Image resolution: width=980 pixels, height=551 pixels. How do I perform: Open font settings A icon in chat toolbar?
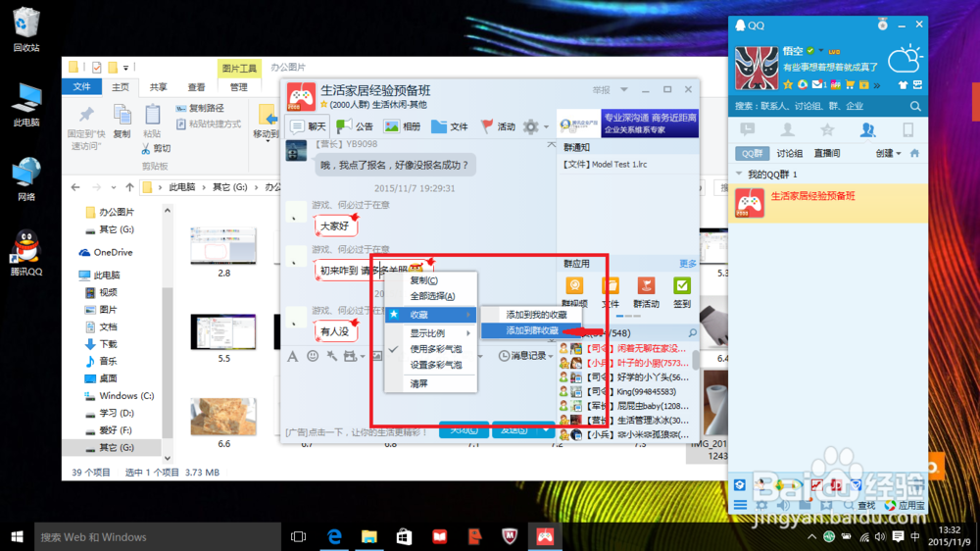[292, 356]
